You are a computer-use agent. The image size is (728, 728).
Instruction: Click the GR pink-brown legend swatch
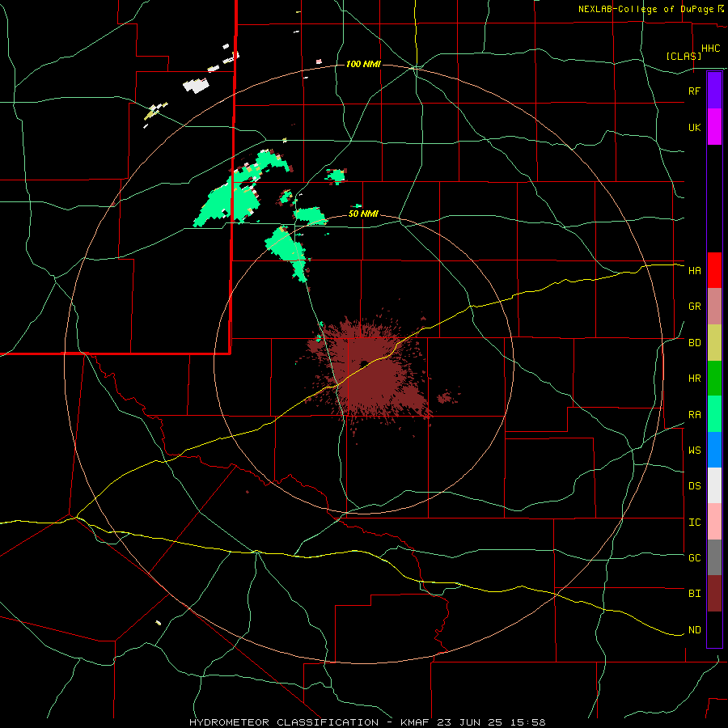(714, 307)
